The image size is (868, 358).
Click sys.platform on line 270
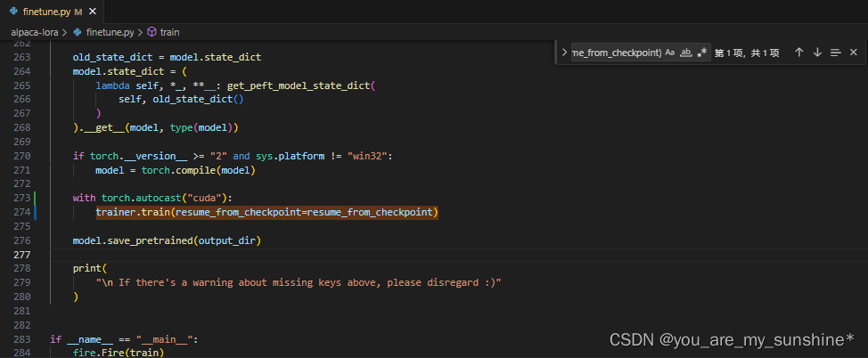tap(290, 156)
